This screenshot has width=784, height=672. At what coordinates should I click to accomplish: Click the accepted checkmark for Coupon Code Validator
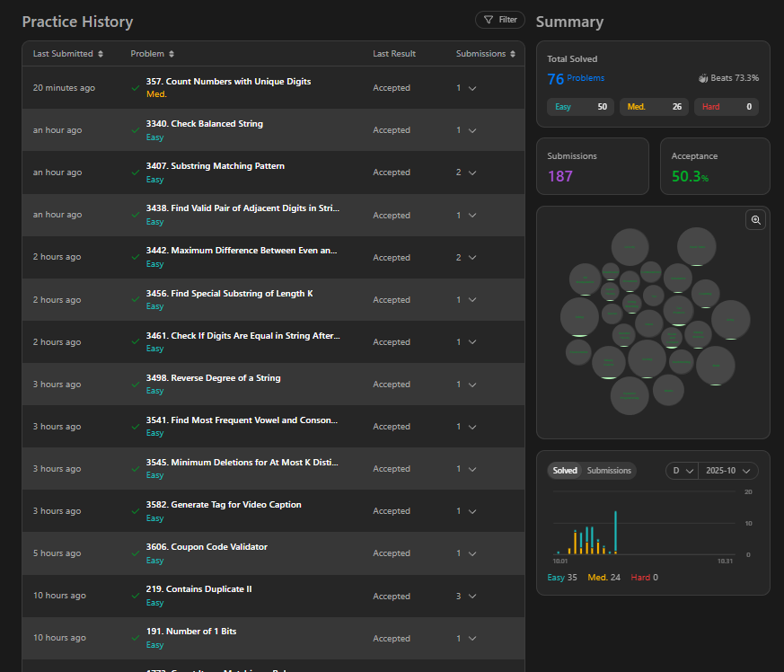(136, 553)
